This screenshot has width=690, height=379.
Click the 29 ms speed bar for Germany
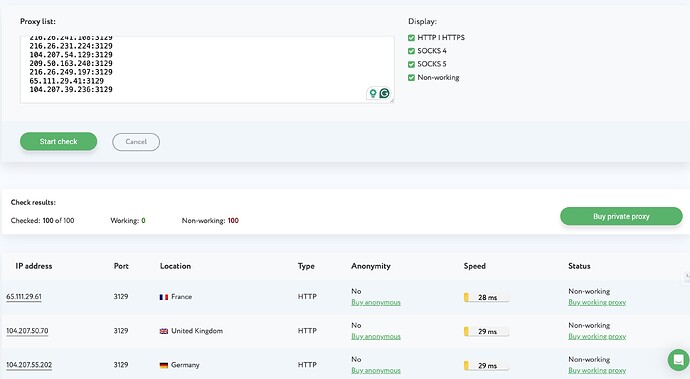point(486,366)
